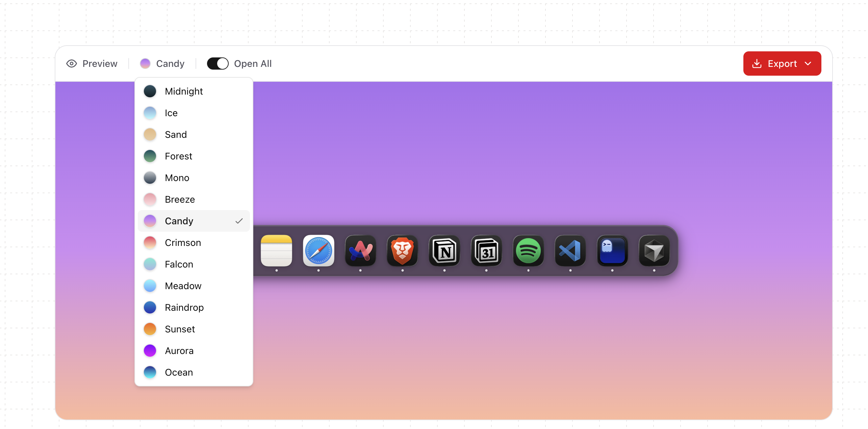Viewport: 868px width, 429px height.
Task: Open the Notes app icon in the dock
Action: [x=276, y=251]
